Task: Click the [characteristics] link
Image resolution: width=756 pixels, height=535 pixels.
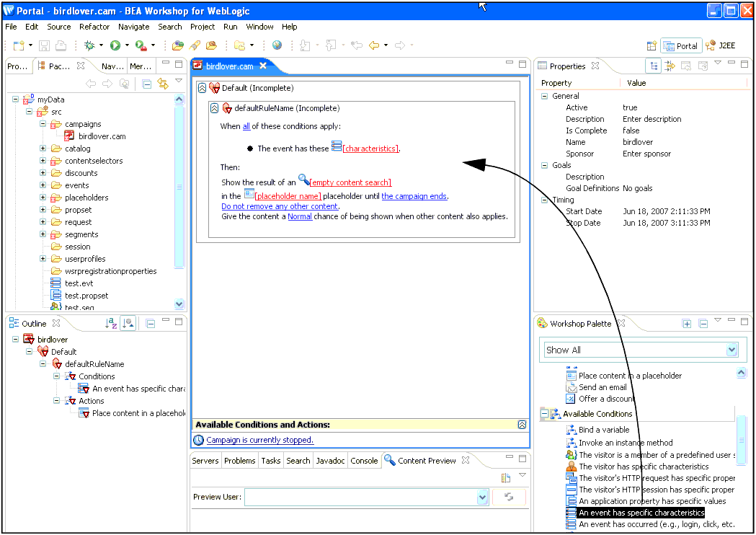Action: click(x=370, y=149)
